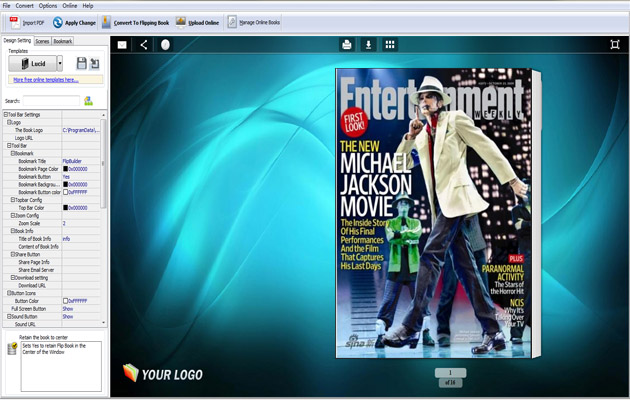Select Bookmark Button value Yes
Image resolution: width=630 pixels, height=400 pixels.
point(66,177)
